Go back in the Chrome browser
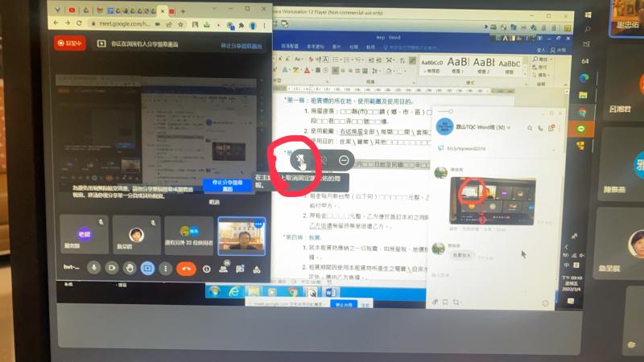Viewport: 644px width, 362px height. pos(56,23)
